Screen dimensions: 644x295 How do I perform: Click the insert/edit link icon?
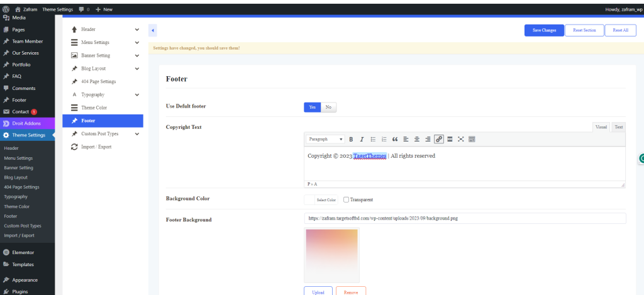click(x=439, y=139)
